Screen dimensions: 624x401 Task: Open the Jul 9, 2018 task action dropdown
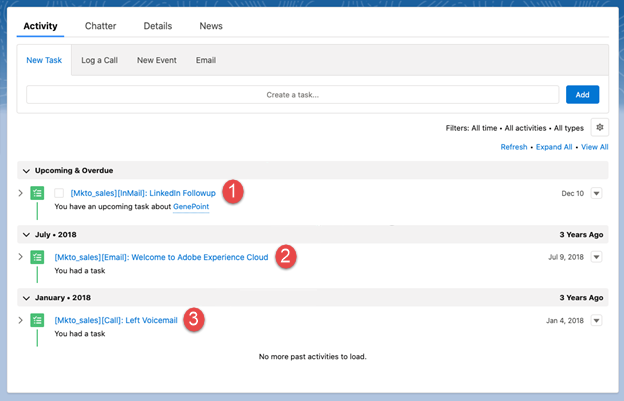tap(596, 257)
